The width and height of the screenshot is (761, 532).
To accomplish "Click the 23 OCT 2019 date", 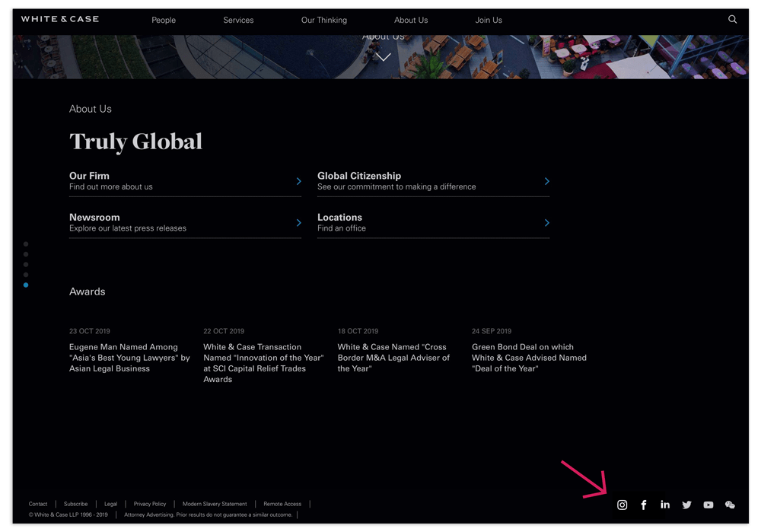I will click(89, 331).
